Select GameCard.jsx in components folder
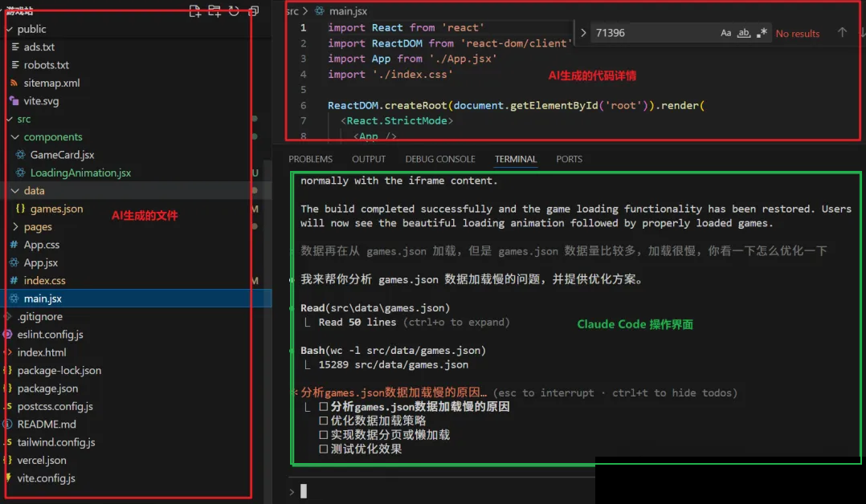866x504 pixels. (62, 155)
